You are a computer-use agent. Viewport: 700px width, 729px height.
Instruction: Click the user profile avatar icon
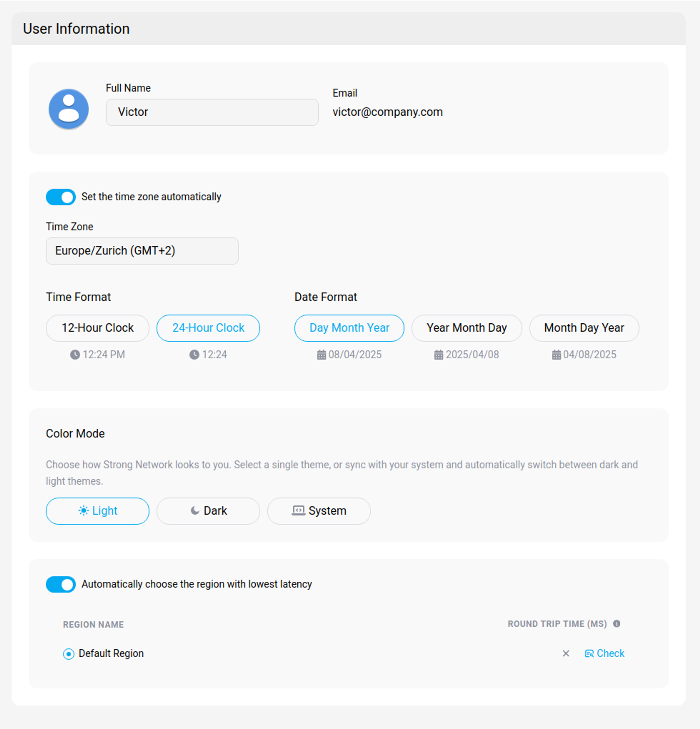pos(68,109)
